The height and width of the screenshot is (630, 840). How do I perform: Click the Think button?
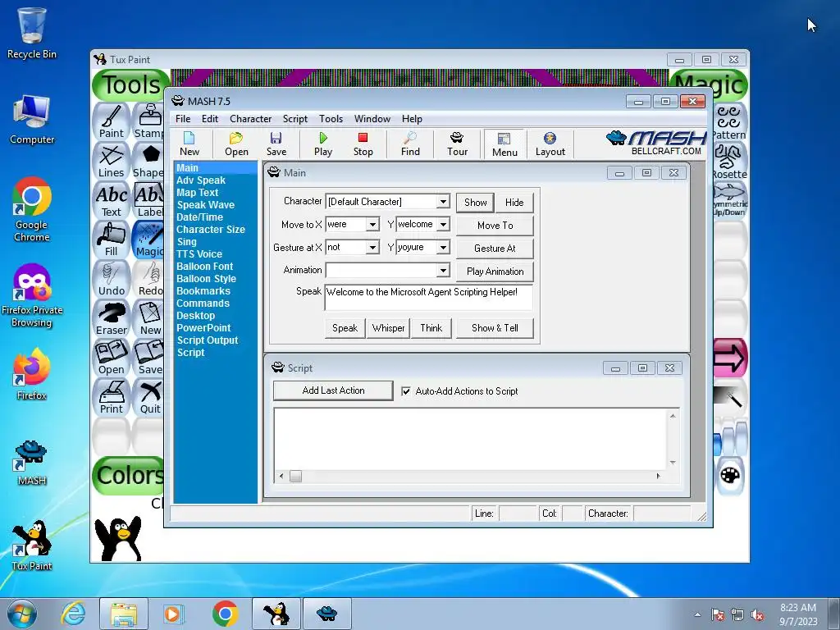431,328
